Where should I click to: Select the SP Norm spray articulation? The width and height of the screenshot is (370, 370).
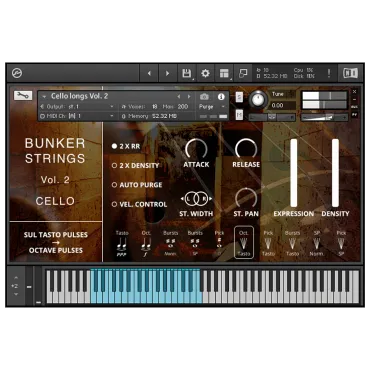point(316,243)
